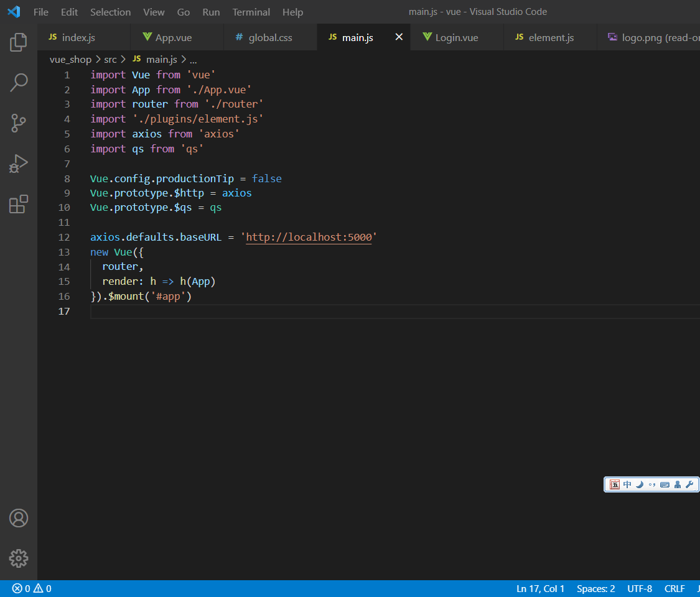Open the Edit menu
700x597 pixels.
(x=69, y=12)
